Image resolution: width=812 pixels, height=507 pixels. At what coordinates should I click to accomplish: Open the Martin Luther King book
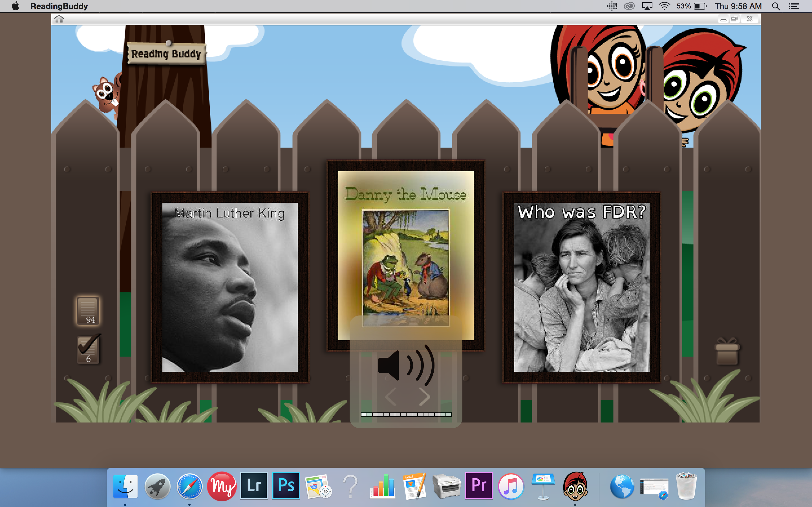(230, 287)
